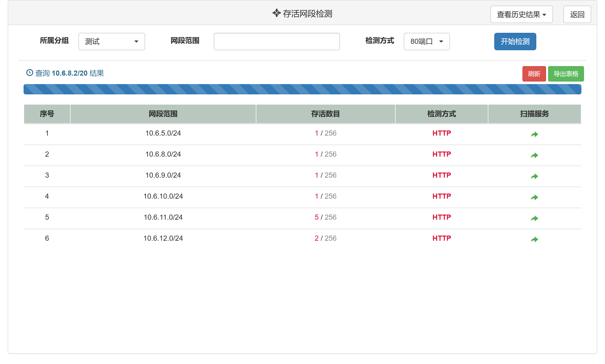Click scan service arrow for 10.6.10.0/24
605x364 pixels.
tap(534, 197)
